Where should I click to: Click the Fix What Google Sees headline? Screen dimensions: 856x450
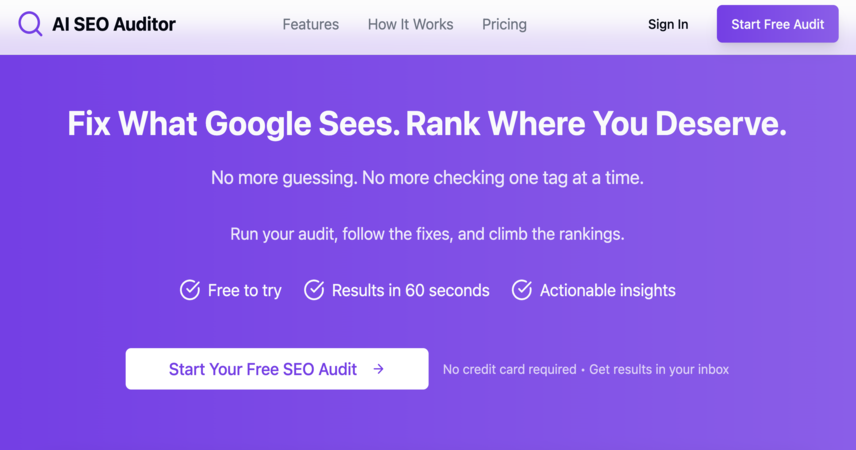pos(427,123)
